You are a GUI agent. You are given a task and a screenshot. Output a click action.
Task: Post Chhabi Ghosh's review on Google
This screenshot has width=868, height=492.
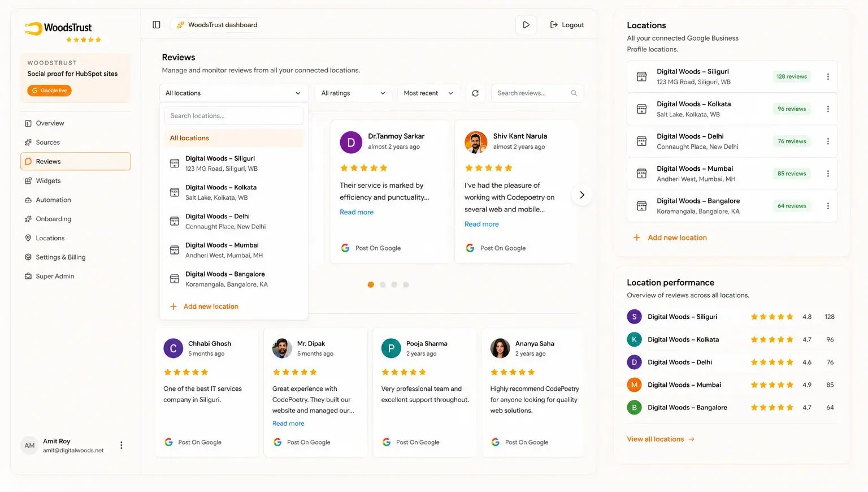click(193, 442)
